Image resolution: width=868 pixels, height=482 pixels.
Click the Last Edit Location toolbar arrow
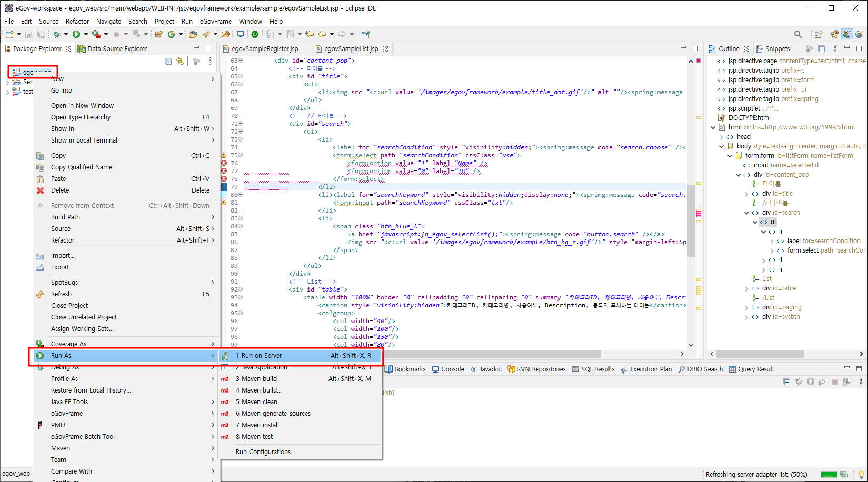click(310, 34)
